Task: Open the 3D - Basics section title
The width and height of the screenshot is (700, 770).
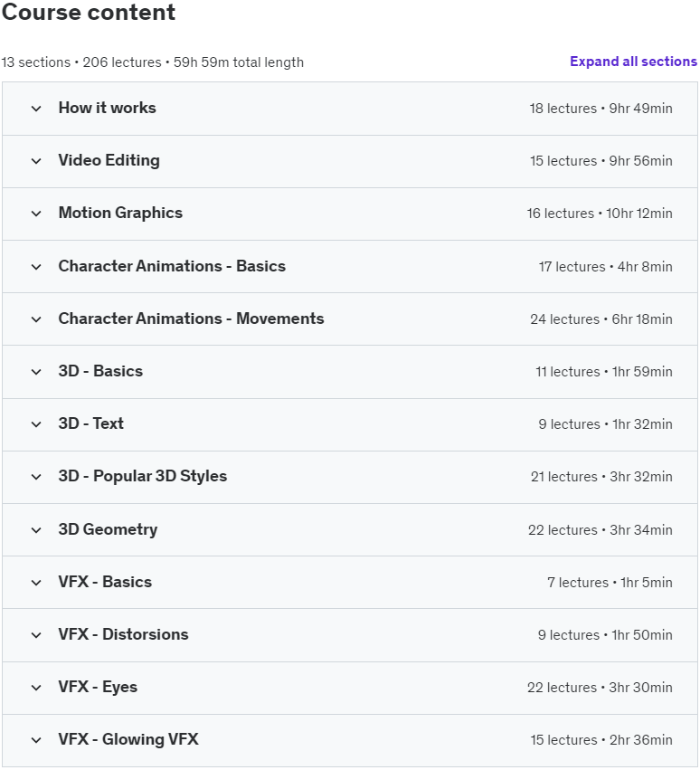Action: click(x=100, y=371)
